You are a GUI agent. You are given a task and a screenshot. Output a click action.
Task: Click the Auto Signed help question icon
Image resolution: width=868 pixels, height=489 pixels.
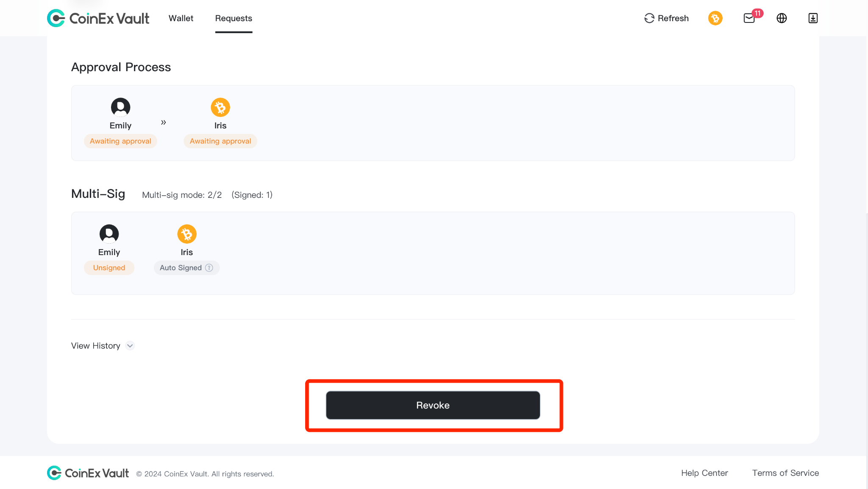coord(209,268)
